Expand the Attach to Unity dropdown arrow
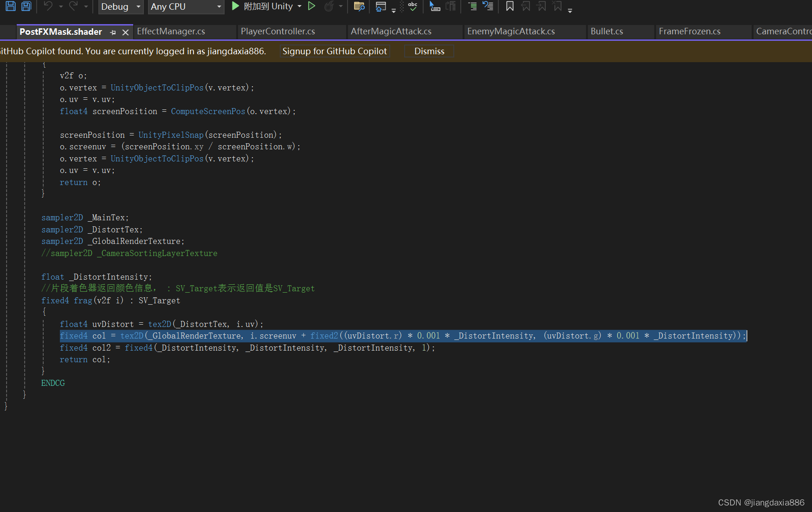Image resolution: width=812 pixels, height=512 pixels. tap(299, 6)
